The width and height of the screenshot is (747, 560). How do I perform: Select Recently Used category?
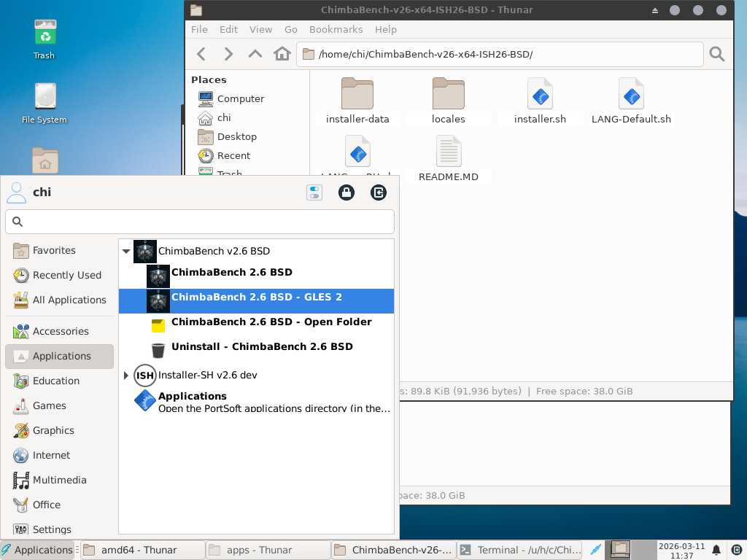click(60, 275)
